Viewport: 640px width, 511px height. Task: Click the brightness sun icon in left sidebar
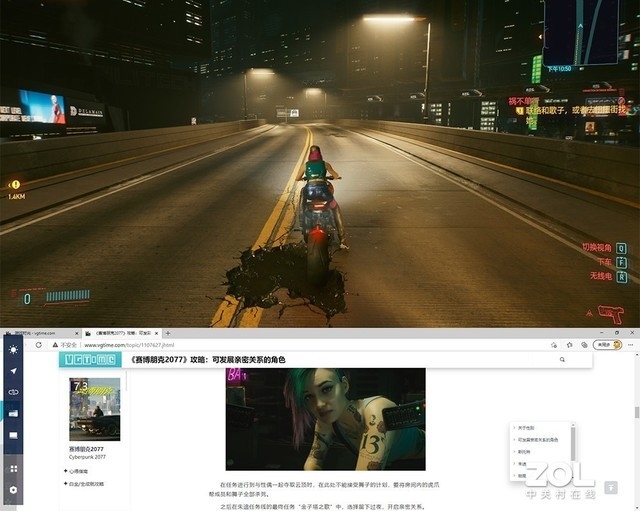point(13,349)
